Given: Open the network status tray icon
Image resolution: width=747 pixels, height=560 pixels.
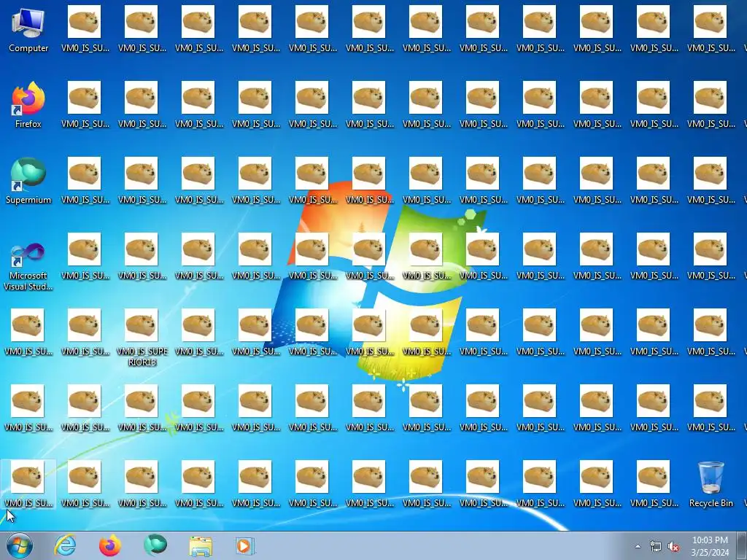Looking at the screenshot, I should [x=656, y=546].
